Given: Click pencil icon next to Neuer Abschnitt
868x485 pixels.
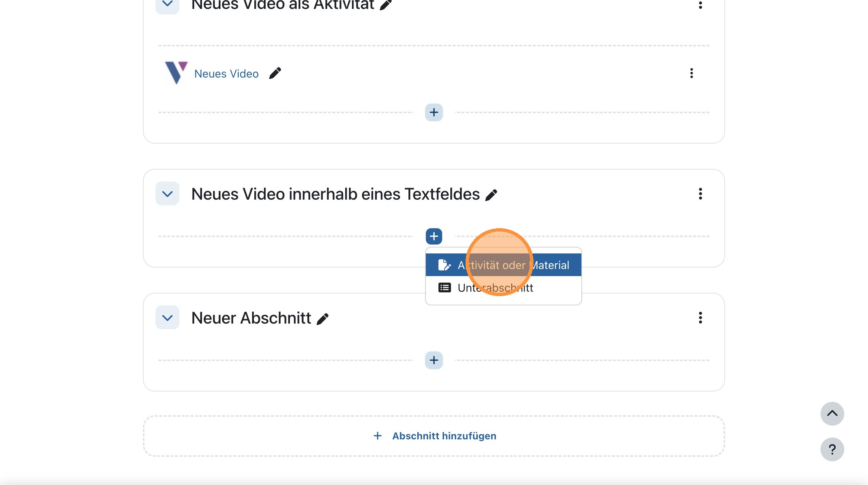Looking at the screenshot, I should click(323, 318).
